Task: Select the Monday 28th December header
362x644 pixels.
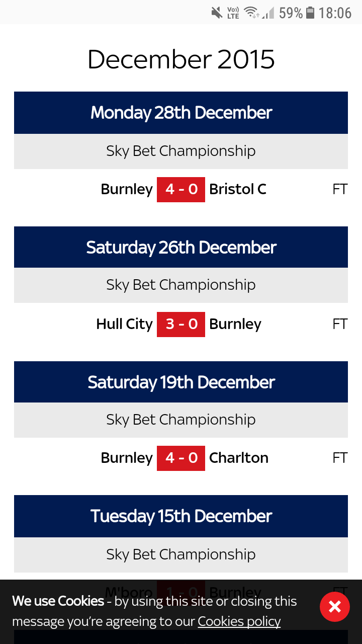Action: (181, 113)
